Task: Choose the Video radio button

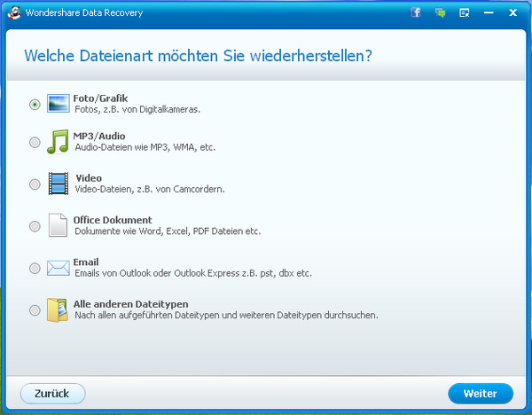Action: (35, 184)
